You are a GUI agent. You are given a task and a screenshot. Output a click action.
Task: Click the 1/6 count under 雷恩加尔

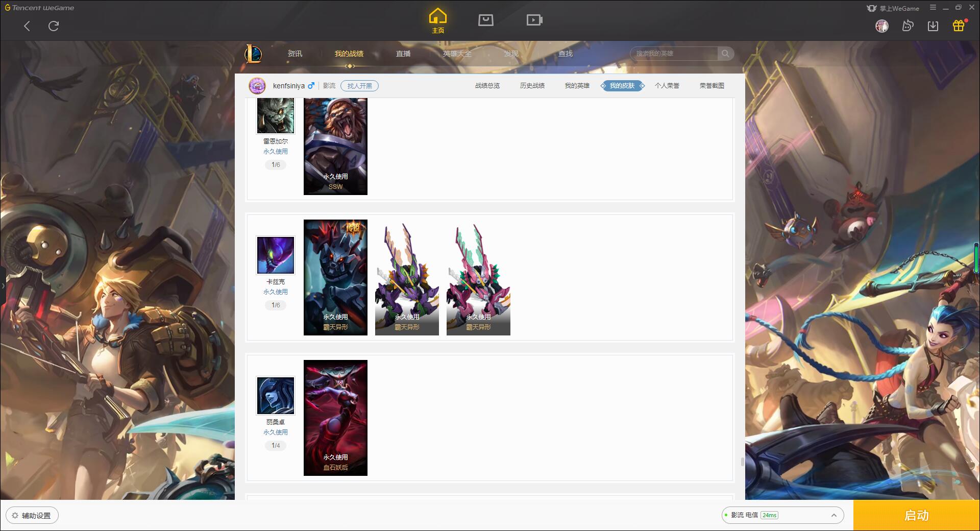tap(276, 165)
